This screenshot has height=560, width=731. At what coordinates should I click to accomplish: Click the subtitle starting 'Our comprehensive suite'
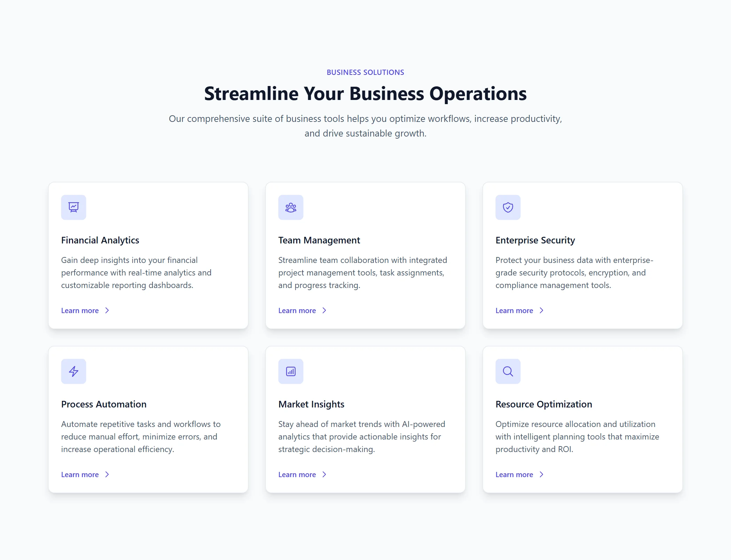click(x=365, y=126)
